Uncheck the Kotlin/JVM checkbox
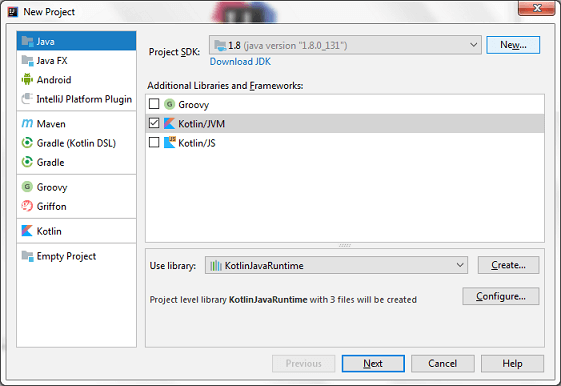 154,123
